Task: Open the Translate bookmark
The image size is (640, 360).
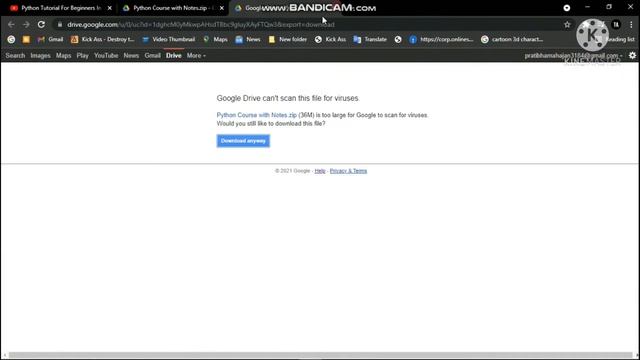Action: point(370,39)
